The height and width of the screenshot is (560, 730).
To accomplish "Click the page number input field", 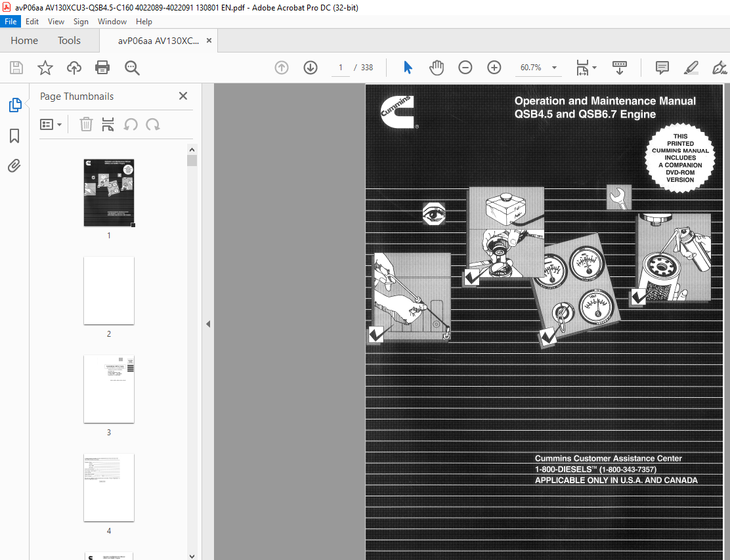I will pos(341,68).
